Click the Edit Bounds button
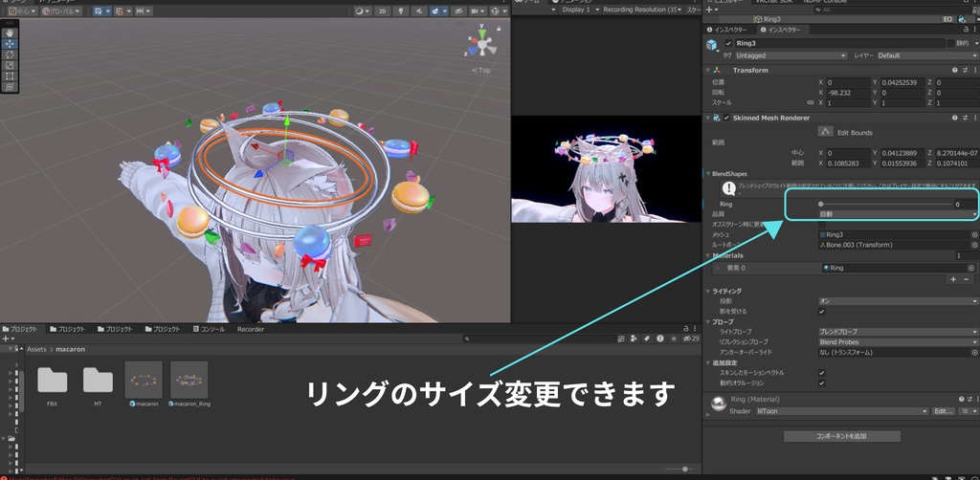 coord(826,132)
